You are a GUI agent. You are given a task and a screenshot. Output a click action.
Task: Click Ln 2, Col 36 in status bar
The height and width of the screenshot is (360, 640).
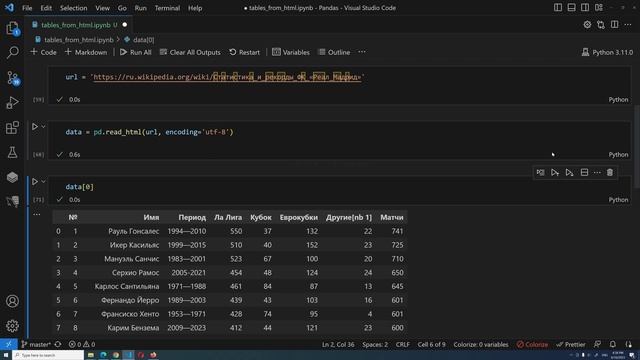[x=338, y=344]
